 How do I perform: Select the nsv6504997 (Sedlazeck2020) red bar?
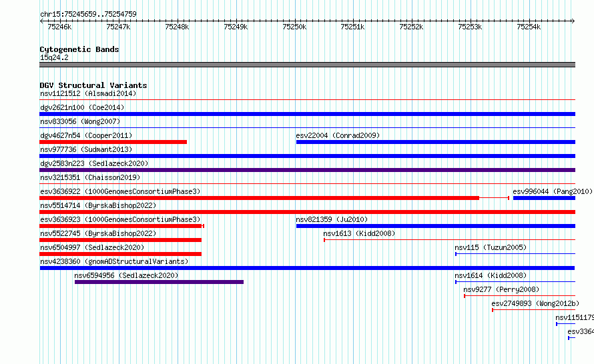120,254
